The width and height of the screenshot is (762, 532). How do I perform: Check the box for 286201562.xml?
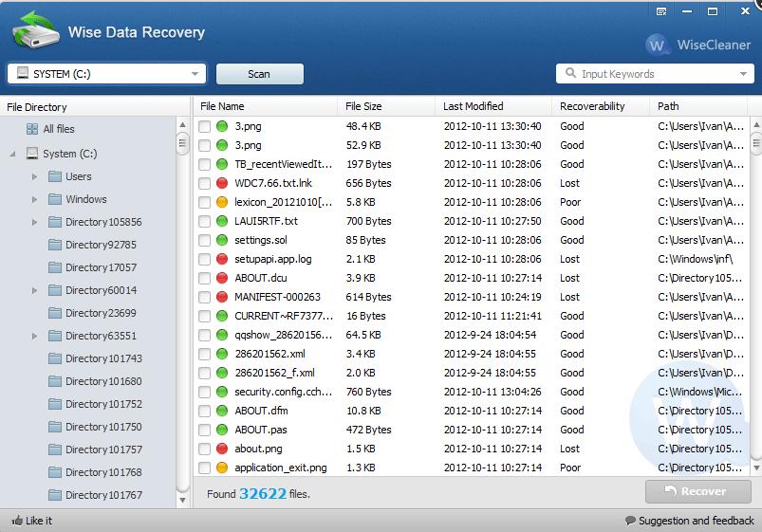[x=204, y=354]
